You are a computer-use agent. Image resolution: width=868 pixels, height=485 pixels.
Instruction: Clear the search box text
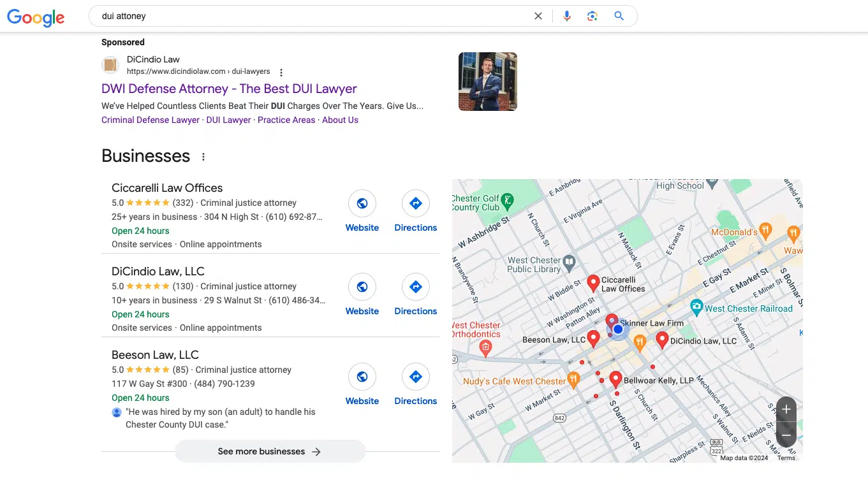pos(538,17)
